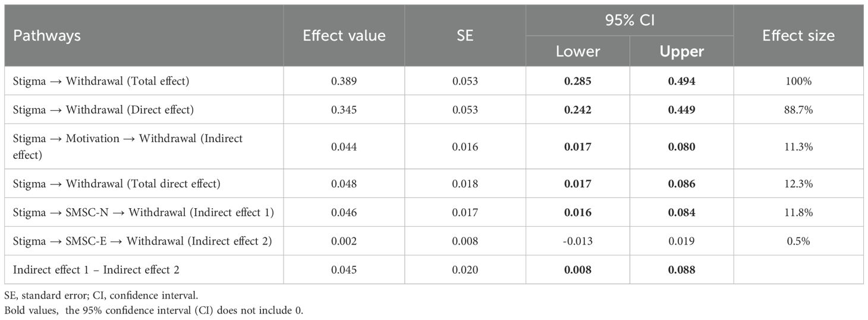Click the Stigma → Withdrawal (Direct effect) label

(103, 110)
